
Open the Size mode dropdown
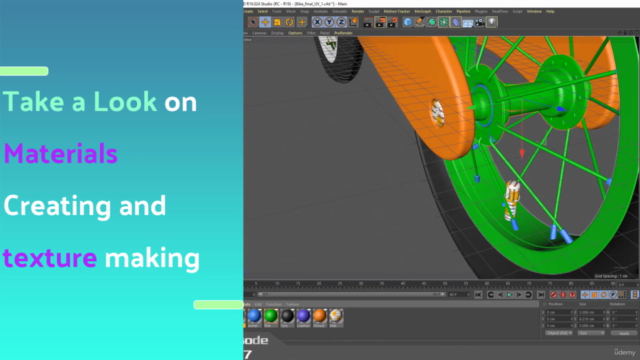(591, 333)
